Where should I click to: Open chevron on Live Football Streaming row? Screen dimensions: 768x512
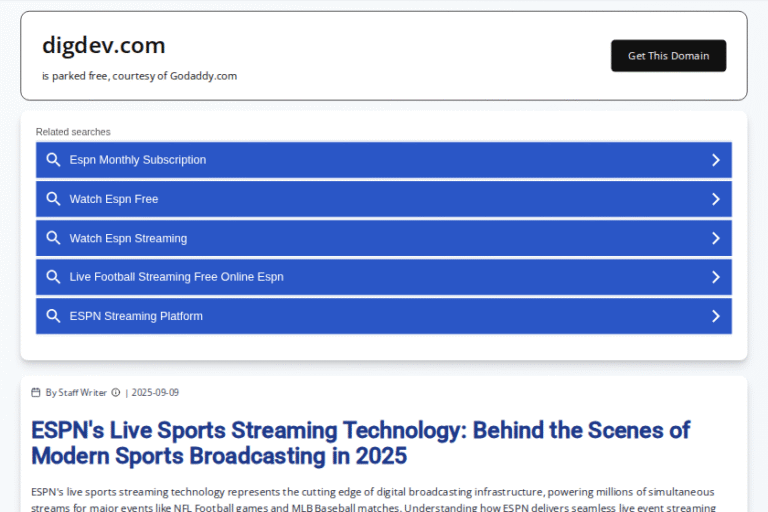[x=715, y=277]
